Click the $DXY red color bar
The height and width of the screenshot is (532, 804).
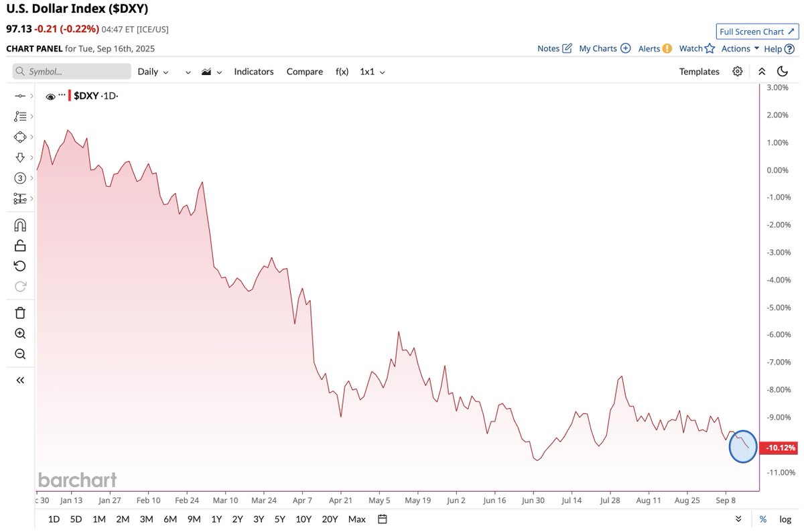point(70,96)
